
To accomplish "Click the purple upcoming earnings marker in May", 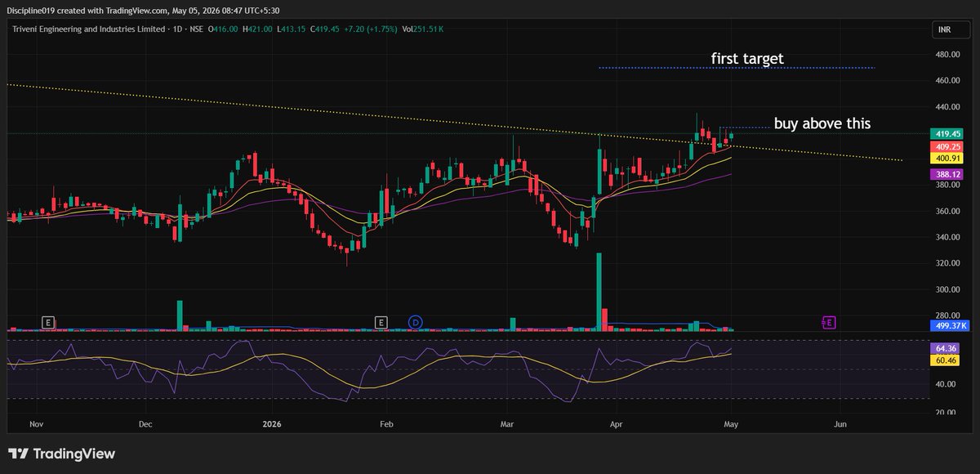I will pyautogui.click(x=828, y=323).
